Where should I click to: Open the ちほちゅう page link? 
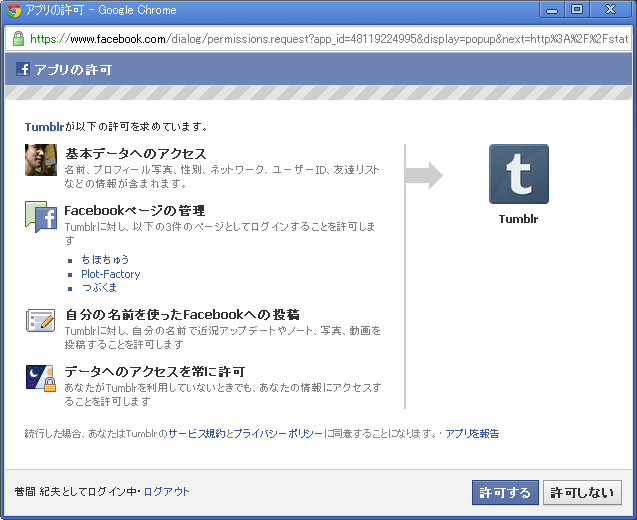point(105,260)
